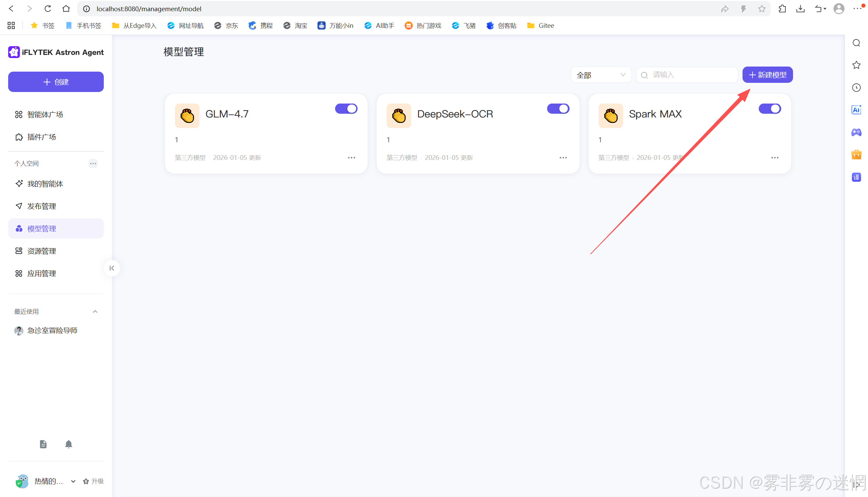
Task: Open personal space more options icon
Action: click(x=93, y=164)
